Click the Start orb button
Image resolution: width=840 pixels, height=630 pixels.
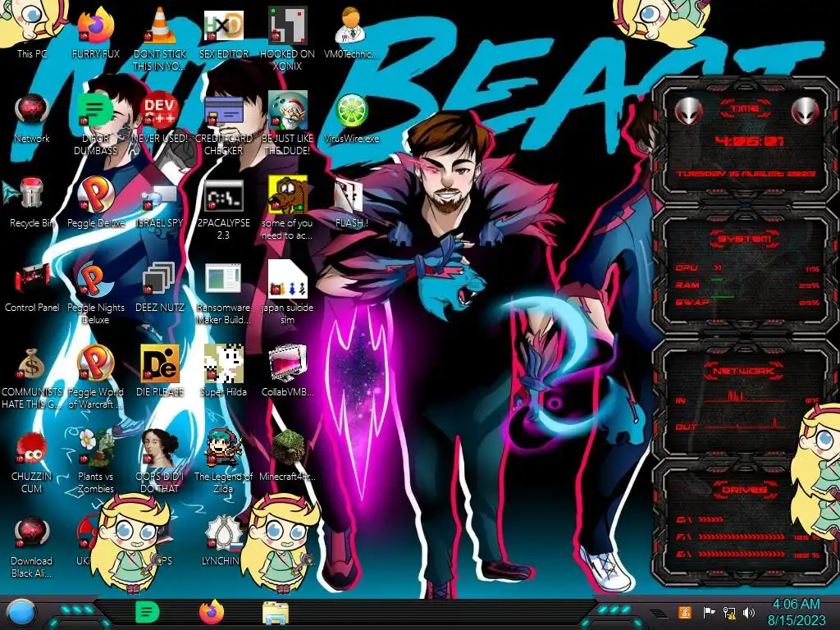point(21,613)
